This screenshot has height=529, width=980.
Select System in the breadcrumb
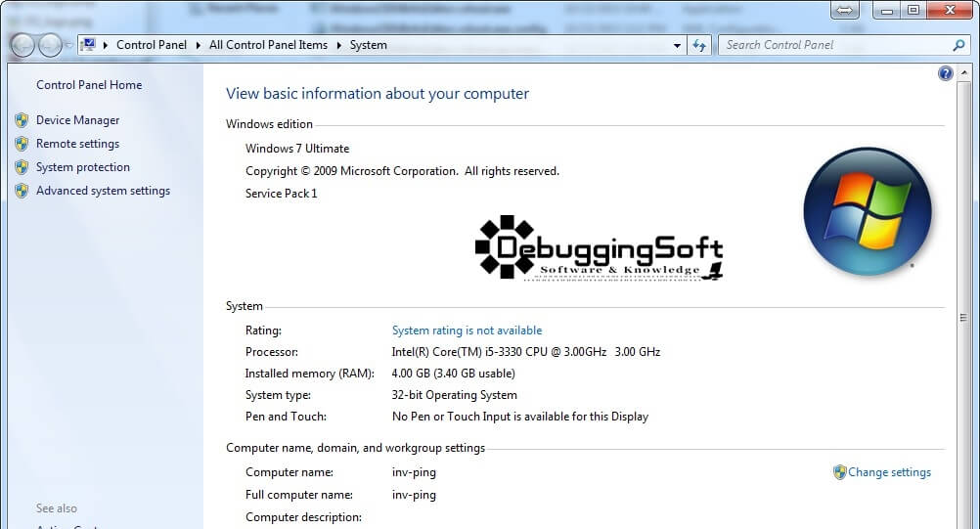click(368, 45)
